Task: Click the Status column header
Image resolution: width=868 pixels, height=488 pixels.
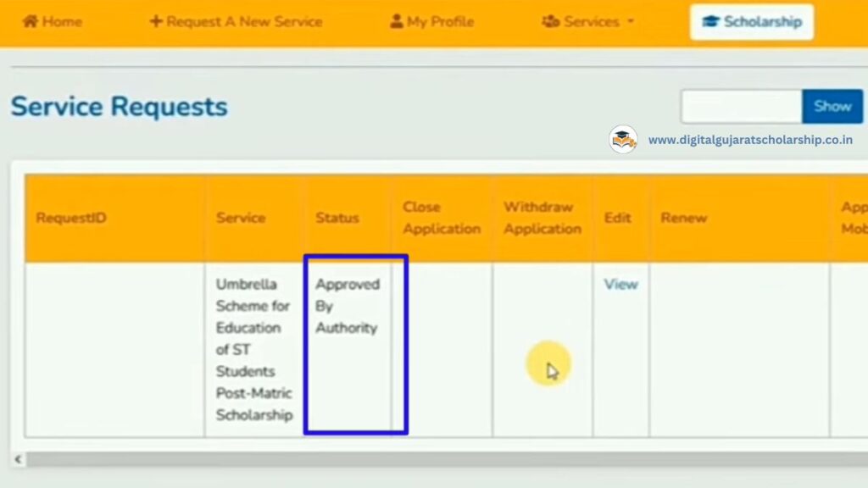Action: [337, 218]
